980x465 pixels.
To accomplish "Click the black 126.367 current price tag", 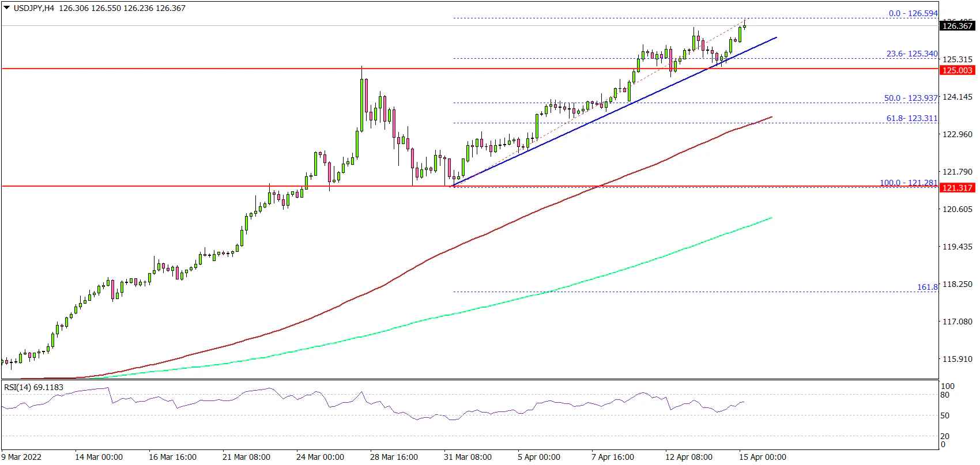I will 957,25.
